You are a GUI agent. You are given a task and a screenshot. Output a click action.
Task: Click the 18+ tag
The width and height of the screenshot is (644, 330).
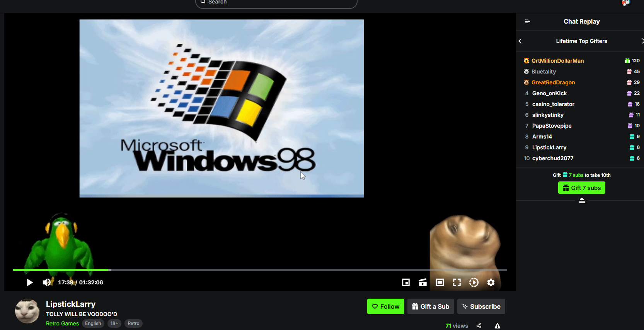pos(114,323)
